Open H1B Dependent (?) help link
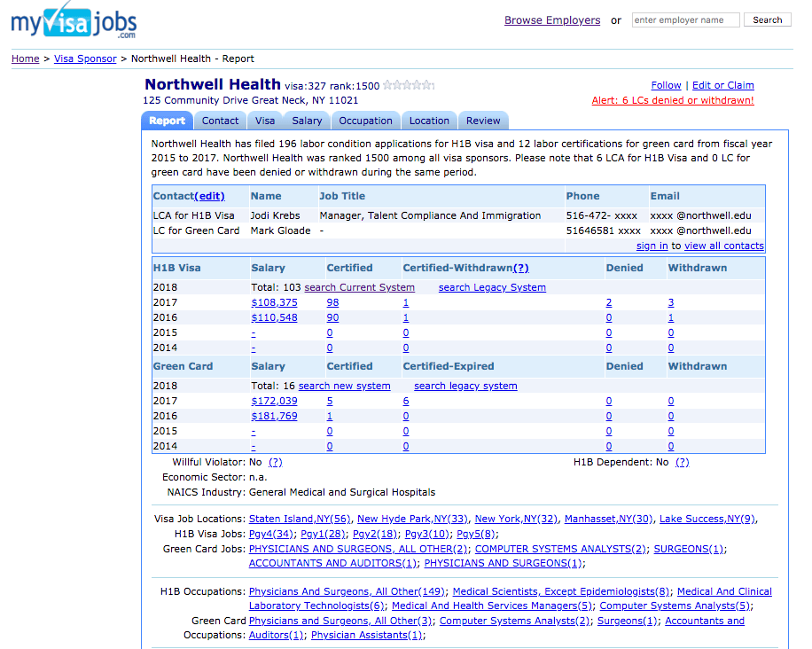Viewport: 812px width, 649px height. coord(682,462)
